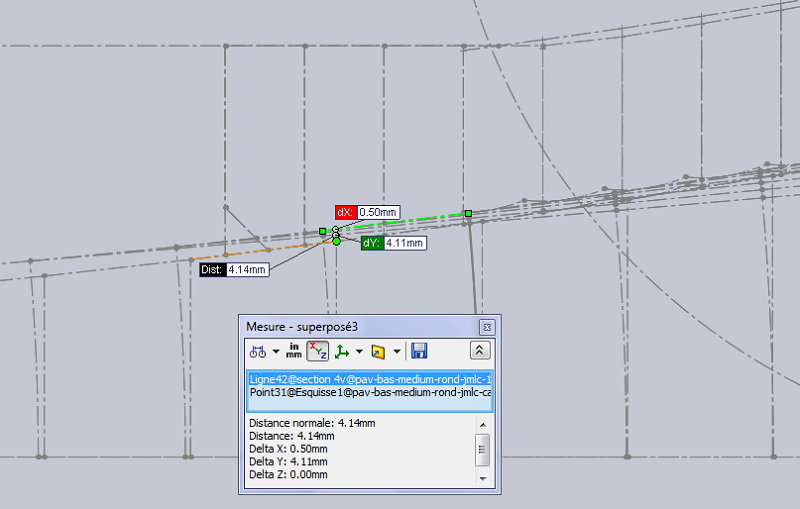Click the green coordinate system axes icon
The image size is (800, 509).
pos(341,351)
